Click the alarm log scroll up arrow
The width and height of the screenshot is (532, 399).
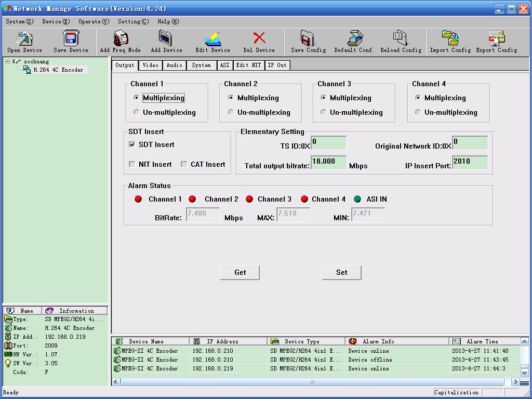524,341
